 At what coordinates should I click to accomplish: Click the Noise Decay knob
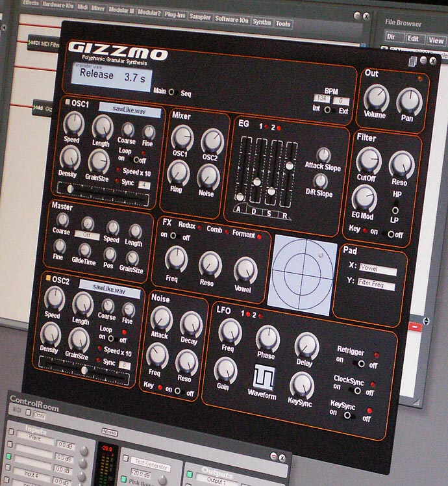pos(191,324)
